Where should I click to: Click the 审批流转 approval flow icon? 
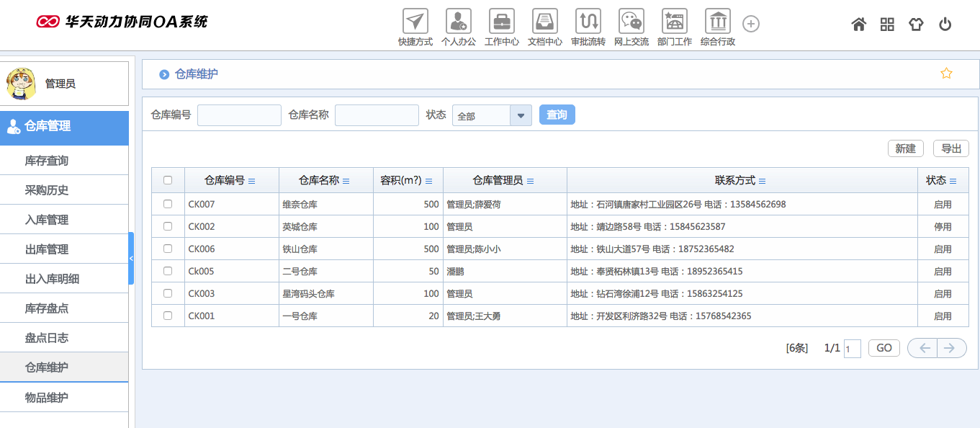point(588,21)
